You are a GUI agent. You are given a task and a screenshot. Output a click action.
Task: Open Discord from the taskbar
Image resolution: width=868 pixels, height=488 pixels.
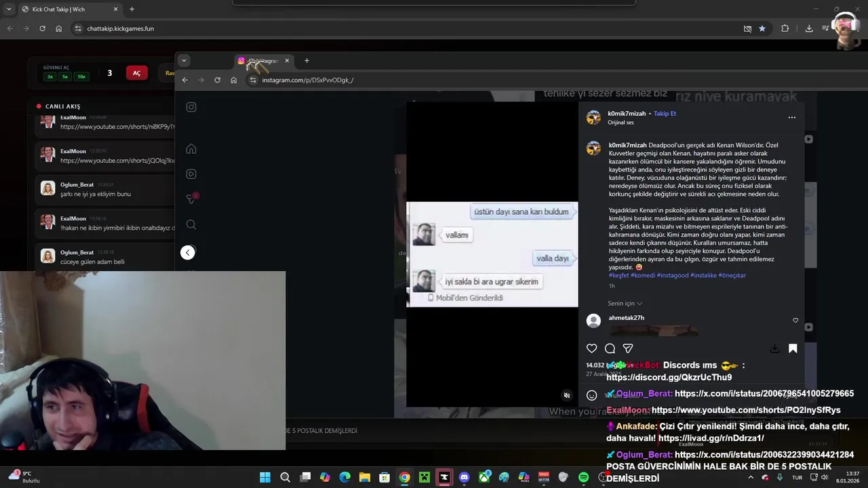coord(464,477)
